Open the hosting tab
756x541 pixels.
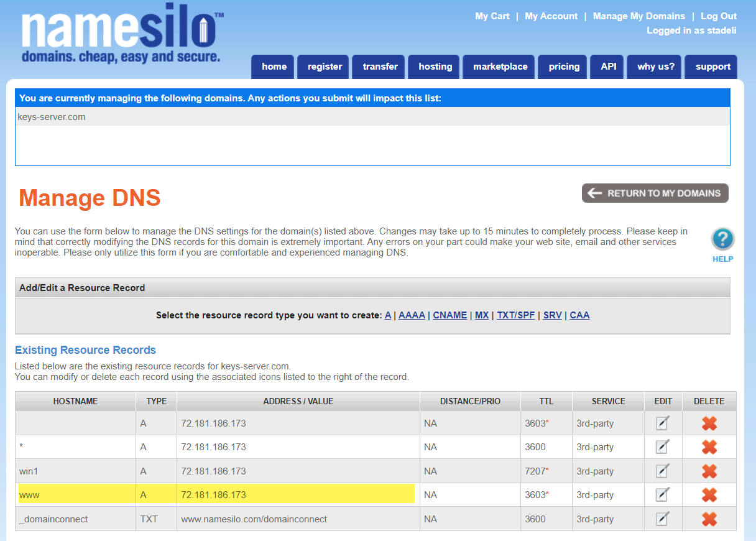(435, 67)
